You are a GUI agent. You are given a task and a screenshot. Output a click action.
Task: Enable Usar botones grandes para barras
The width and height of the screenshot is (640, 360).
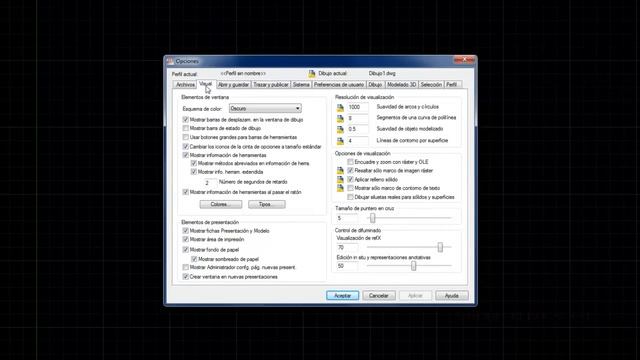186,137
